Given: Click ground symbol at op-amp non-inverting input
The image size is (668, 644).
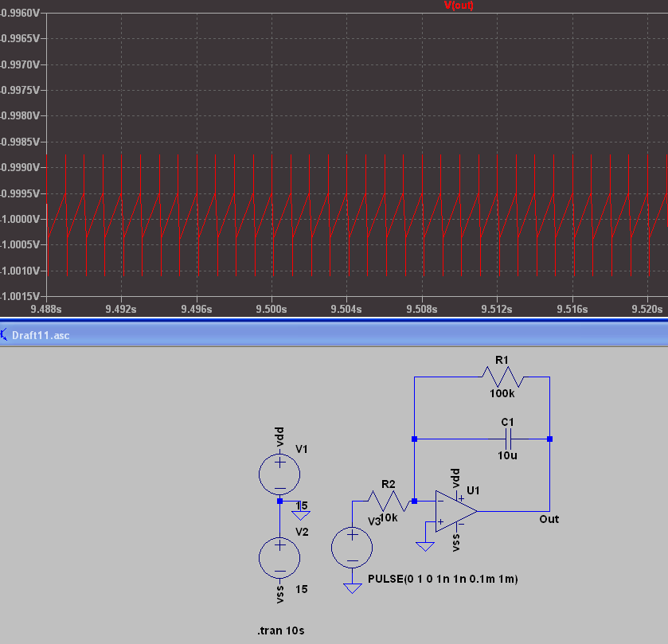Looking at the screenshot, I should (x=424, y=546).
